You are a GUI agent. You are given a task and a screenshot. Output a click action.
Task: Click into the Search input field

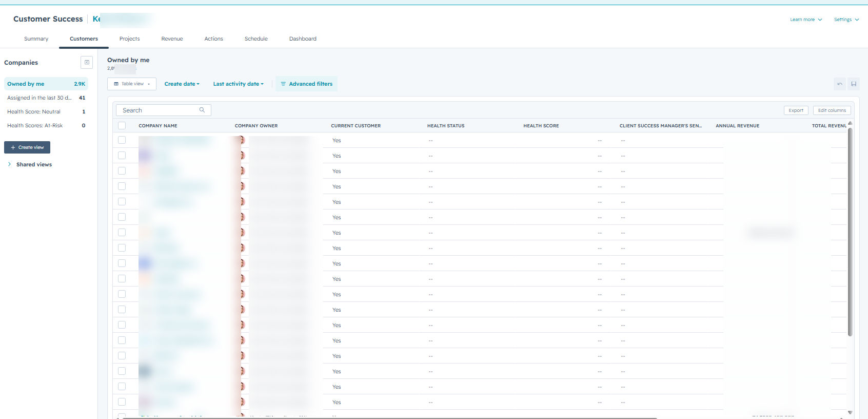(x=164, y=110)
